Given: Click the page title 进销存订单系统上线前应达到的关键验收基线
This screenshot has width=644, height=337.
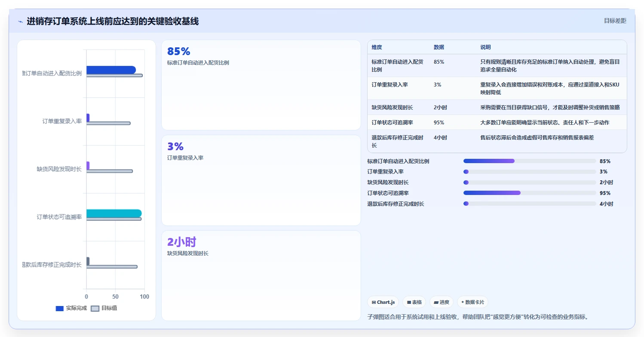Looking at the screenshot, I should [113, 22].
